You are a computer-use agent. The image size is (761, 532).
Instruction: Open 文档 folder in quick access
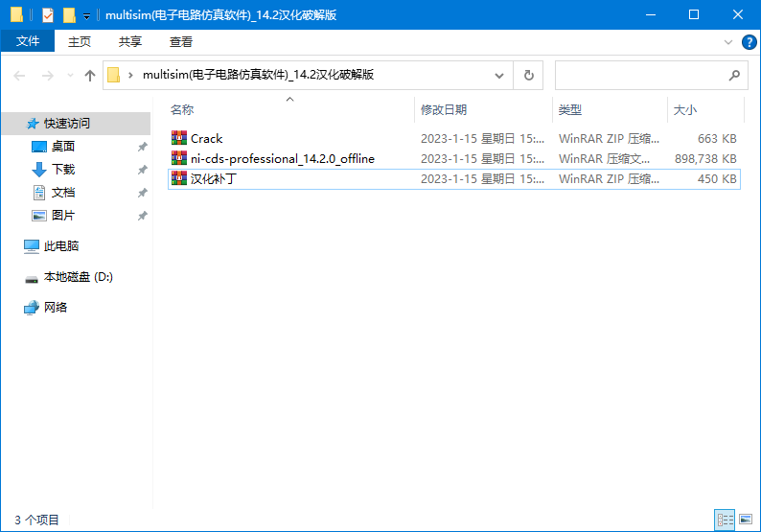[x=63, y=193]
